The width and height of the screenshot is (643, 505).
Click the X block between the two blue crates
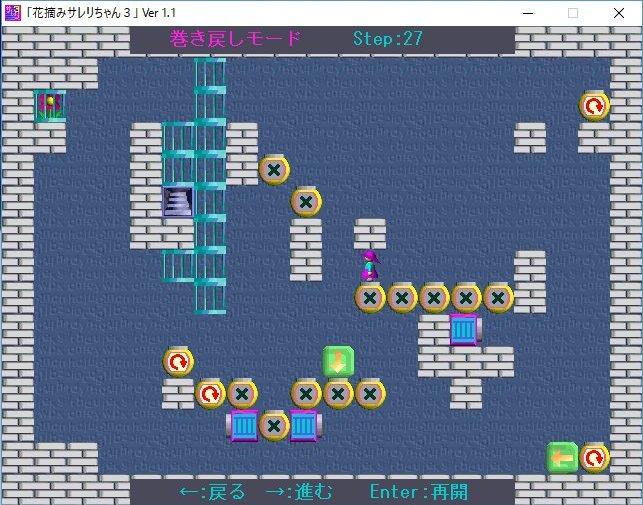pos(274,426)
